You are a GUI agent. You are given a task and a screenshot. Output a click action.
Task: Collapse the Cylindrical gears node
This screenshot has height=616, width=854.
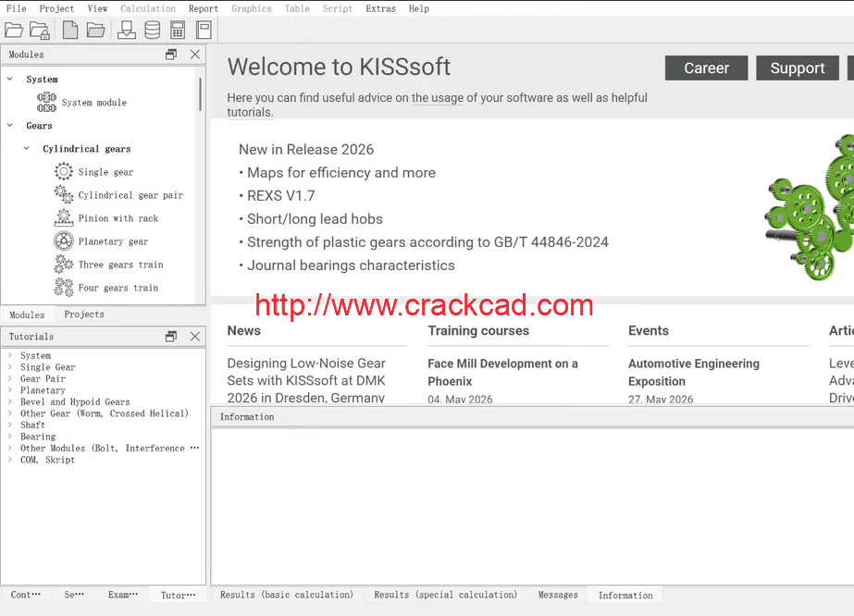click(26, 148)
